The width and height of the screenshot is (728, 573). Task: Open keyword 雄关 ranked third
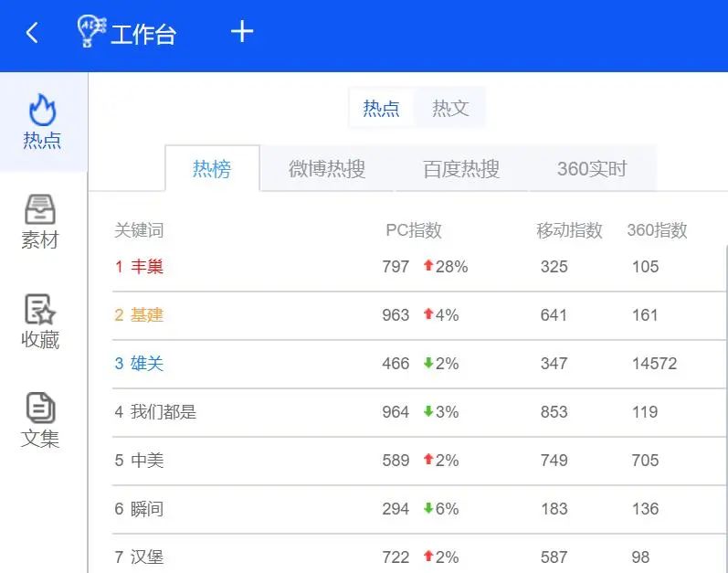pyautogui.click(x=147, y=363)
